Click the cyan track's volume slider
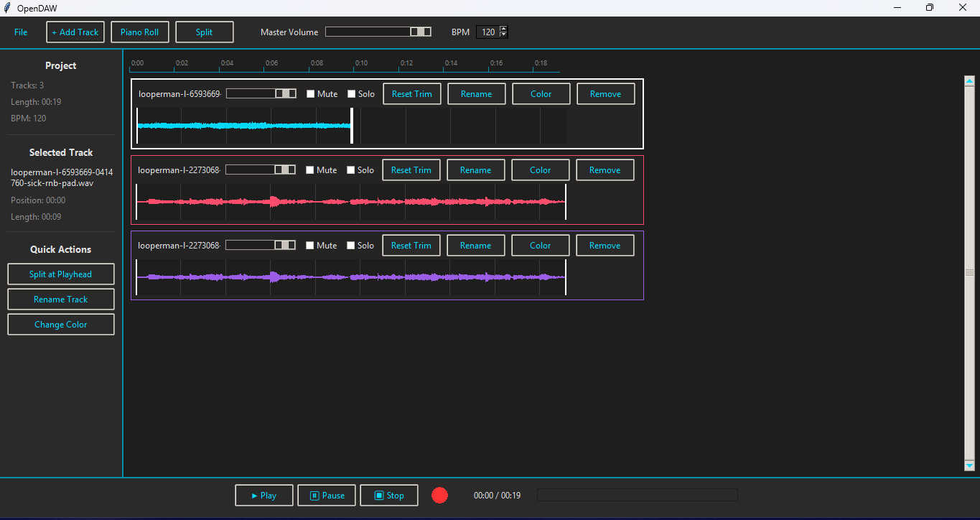Image resolution: width=980 pixels, height=520 pixels. [x=261, y=93]
